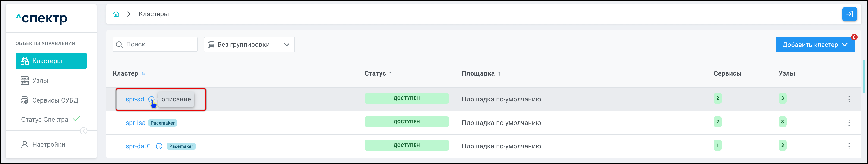
Task: Go to Узлы in the sidebar
Action: [x=40, y=81]
